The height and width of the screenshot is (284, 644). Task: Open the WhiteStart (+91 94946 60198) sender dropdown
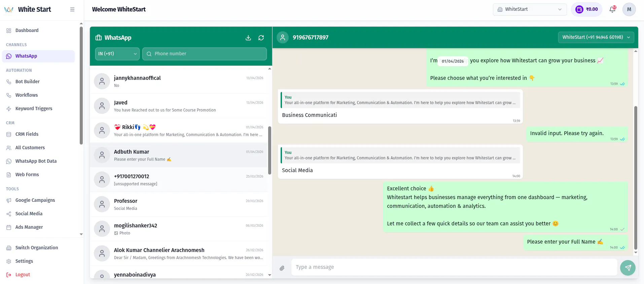596,37
